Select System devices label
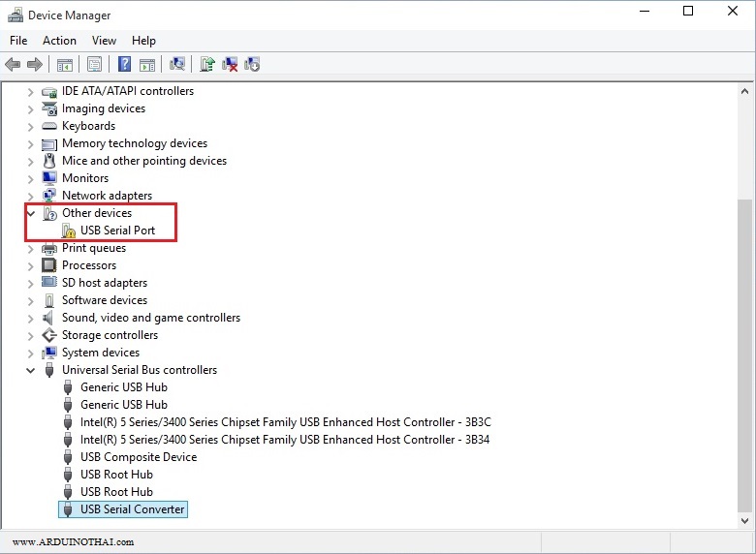This screenshot has width=756, height=554. click(101, 353)
